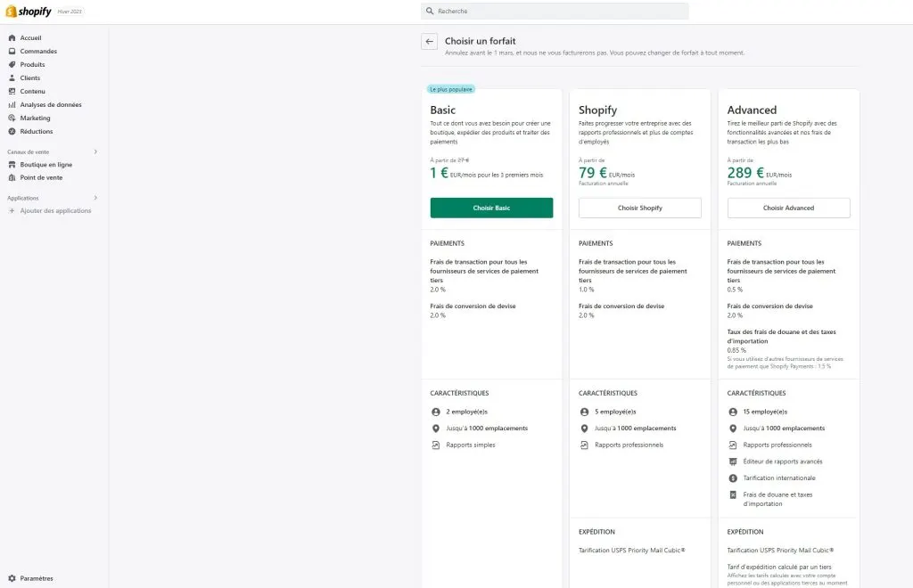Click the Boutique en ligne store icon

(x=12, y=165)
